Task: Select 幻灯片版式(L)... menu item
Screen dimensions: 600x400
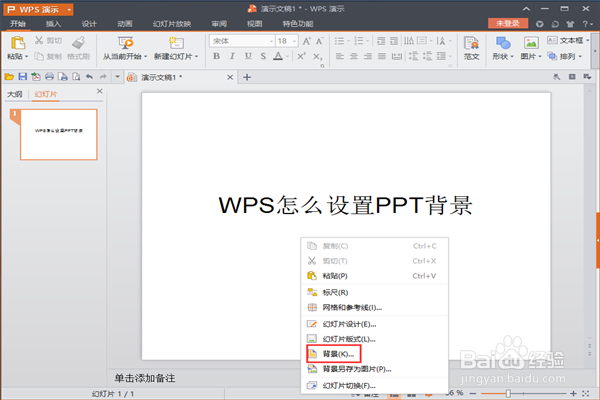Action: 374,339
